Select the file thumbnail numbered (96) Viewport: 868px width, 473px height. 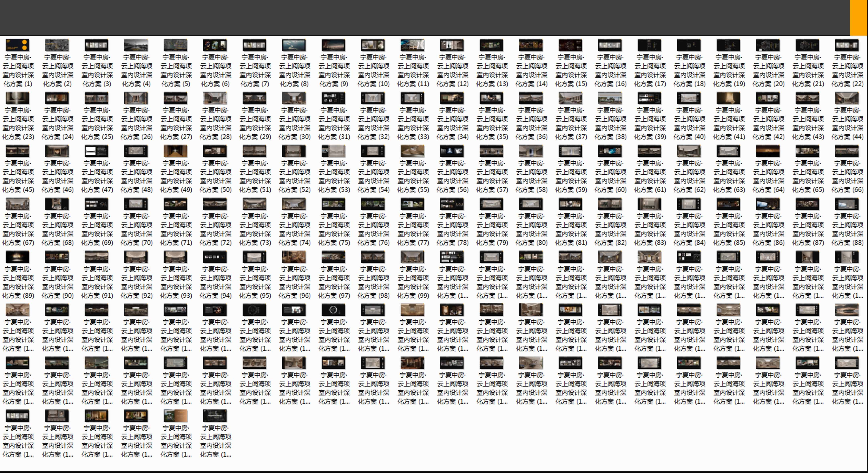point(294,257)
